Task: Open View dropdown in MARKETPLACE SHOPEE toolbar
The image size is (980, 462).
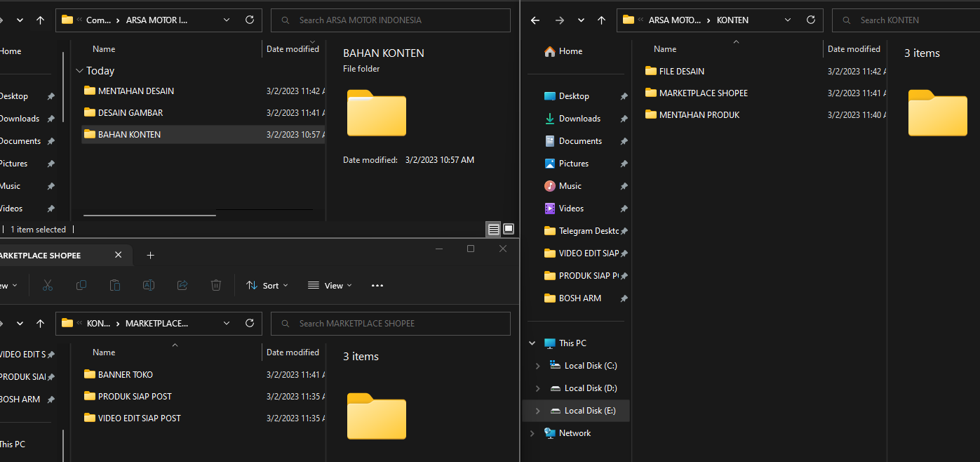Action: point(330,285)
